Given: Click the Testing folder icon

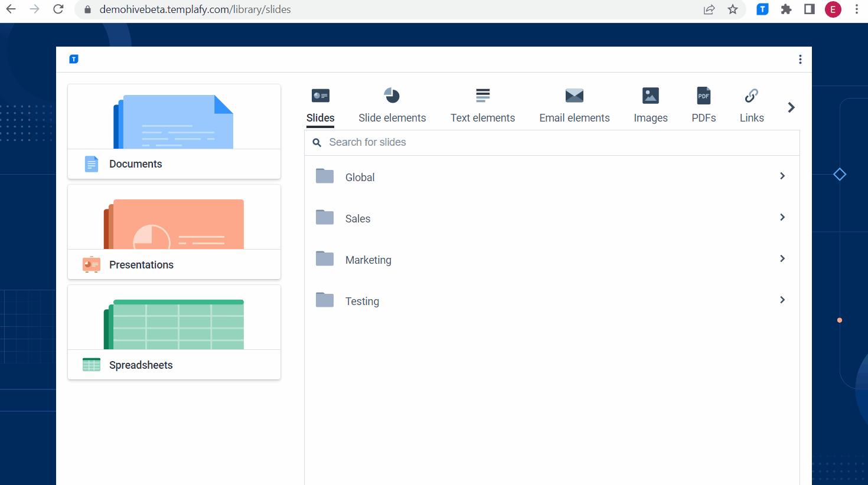Looking at the screenshot, I should click(325, 300).
